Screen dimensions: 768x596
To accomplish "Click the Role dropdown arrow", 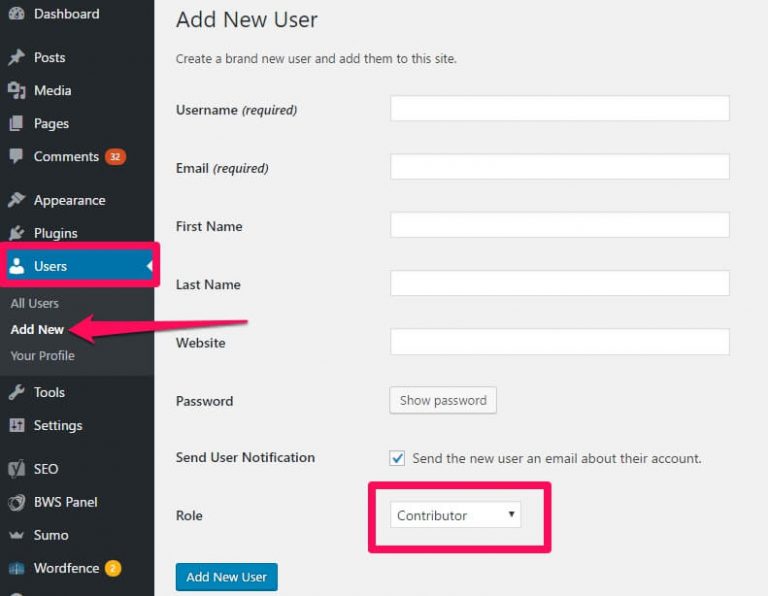I will (511, 514).
